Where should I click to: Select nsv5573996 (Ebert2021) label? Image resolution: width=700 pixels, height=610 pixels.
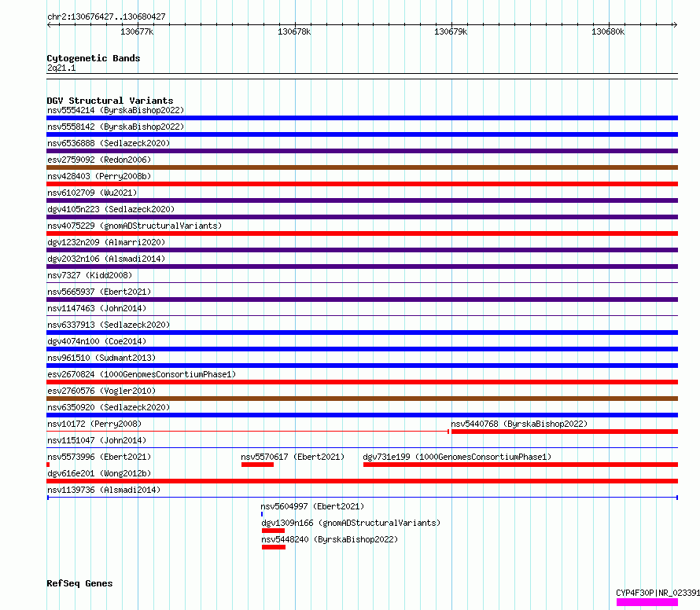(x=99, y=457)
